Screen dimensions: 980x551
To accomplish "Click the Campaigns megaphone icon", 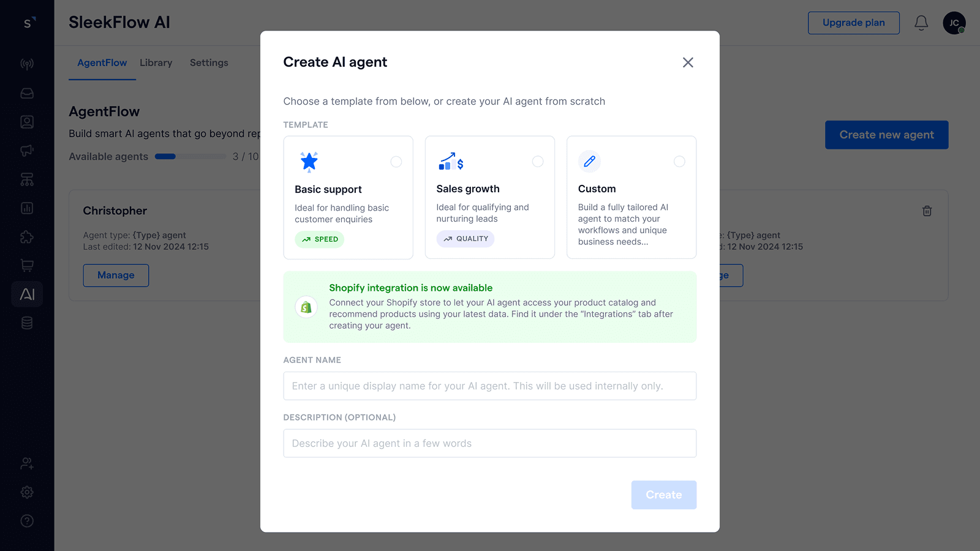I will click(x=26, y=151).
